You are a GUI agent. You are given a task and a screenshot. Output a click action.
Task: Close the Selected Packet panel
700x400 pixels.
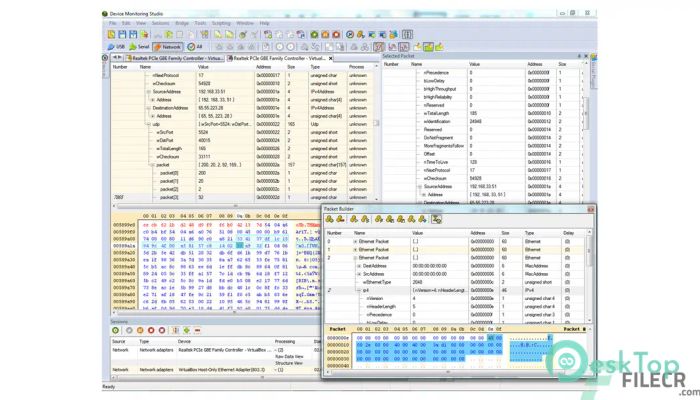pos(586,56)
